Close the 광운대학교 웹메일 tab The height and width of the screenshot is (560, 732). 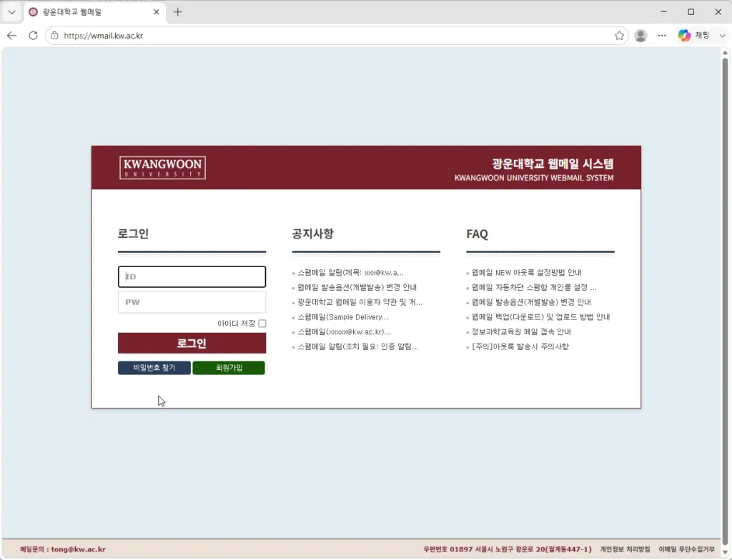click(157, 12)
